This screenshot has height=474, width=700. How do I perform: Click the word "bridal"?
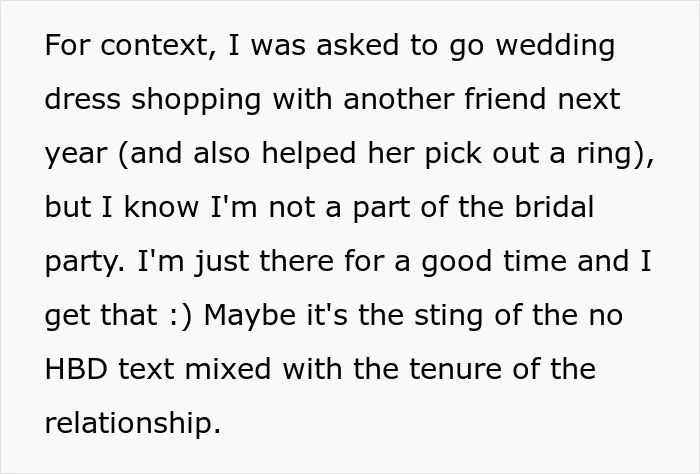click(554, 207)
